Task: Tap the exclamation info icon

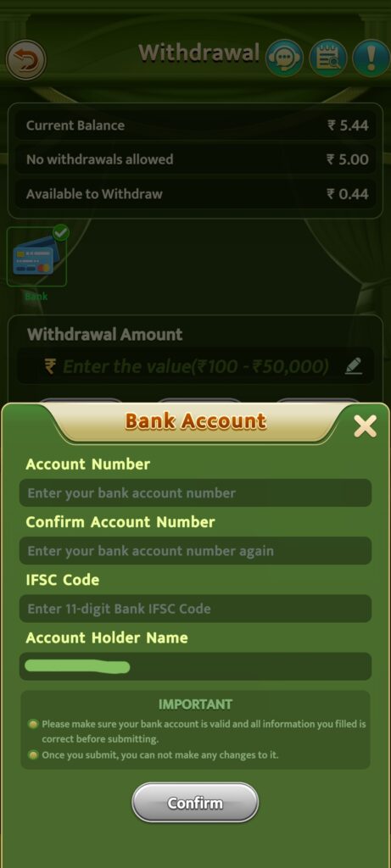Action: [x=371, y=58]
